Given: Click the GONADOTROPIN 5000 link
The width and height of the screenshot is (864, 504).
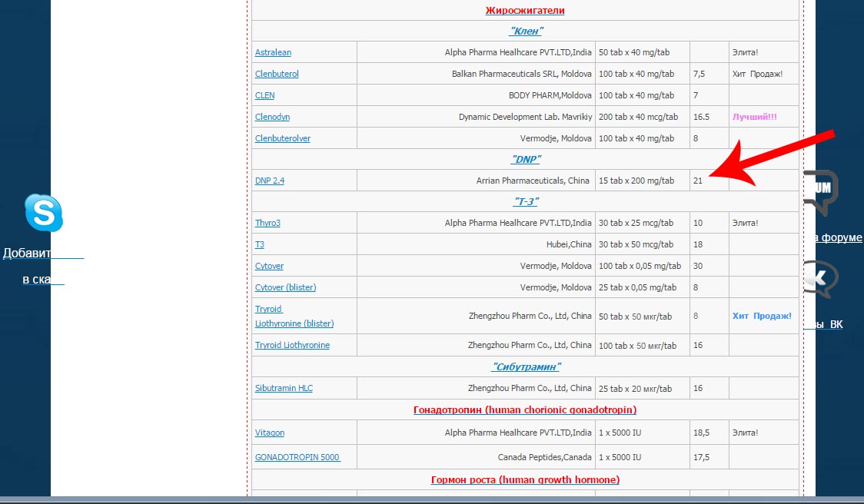Looking at the screenshot, I should pyautogui.click(x=297, y=457).
